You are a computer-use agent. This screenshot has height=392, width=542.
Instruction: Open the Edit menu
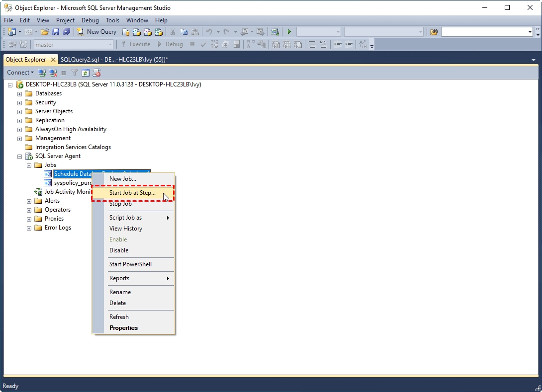pyautogui.click(x=25, y=20)
